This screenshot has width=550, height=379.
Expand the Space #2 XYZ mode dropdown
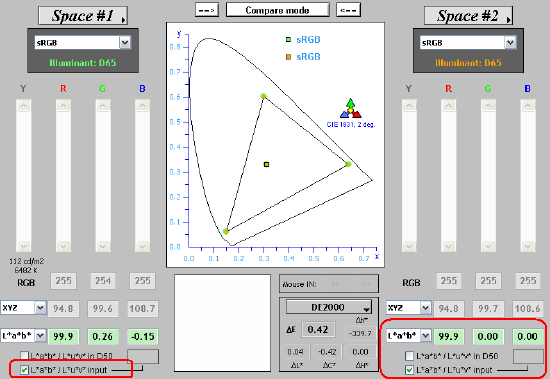pos(425,308)
